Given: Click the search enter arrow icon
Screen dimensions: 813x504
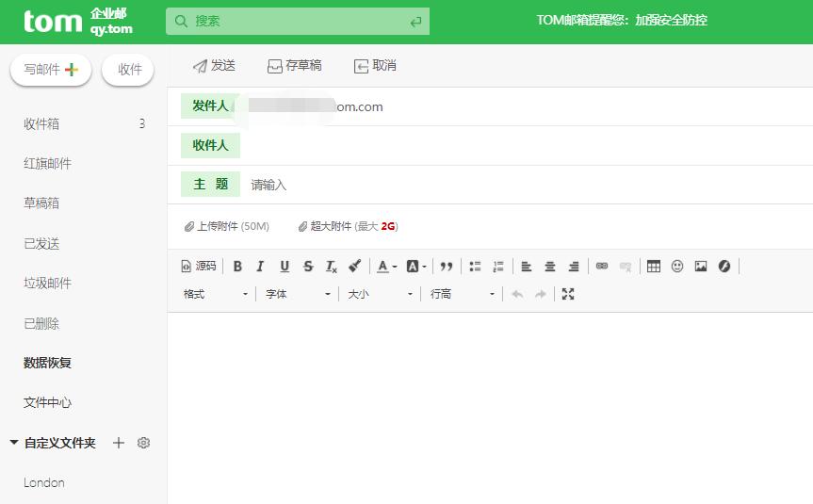Looking at the screenshot, I should click(x=415, y=22).
